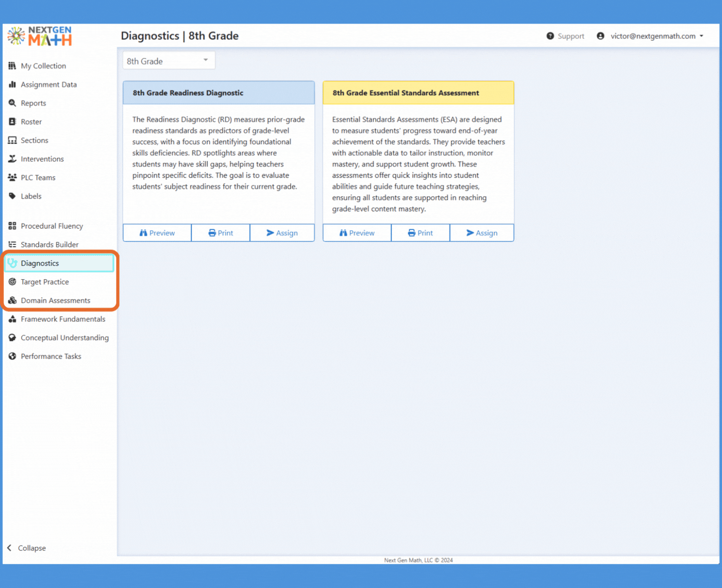The height and width of the screenshot is (588, 722).
Task: Select Target Practice in sidebar
Action: [x=44, y=281]
